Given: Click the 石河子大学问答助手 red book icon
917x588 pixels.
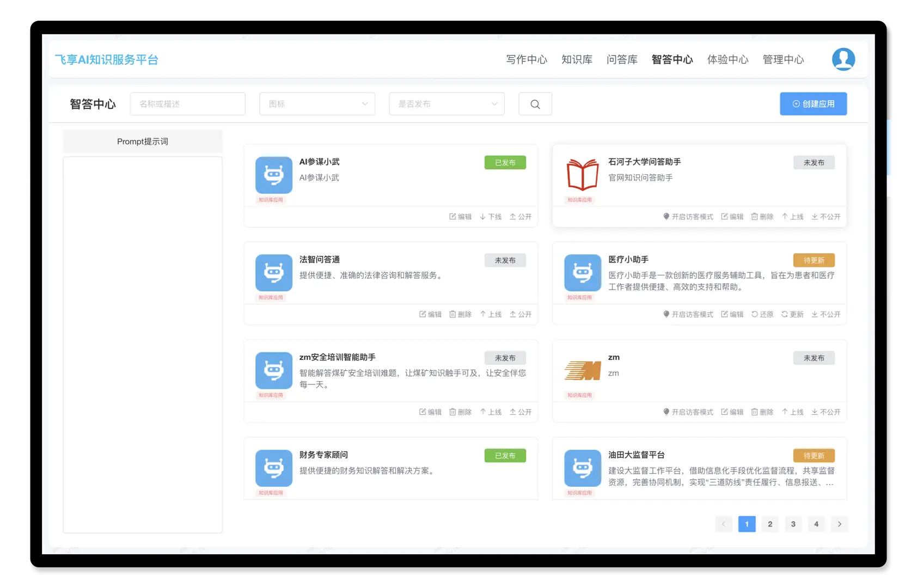Looking at the screenshot, I should [x=582, y=175].
